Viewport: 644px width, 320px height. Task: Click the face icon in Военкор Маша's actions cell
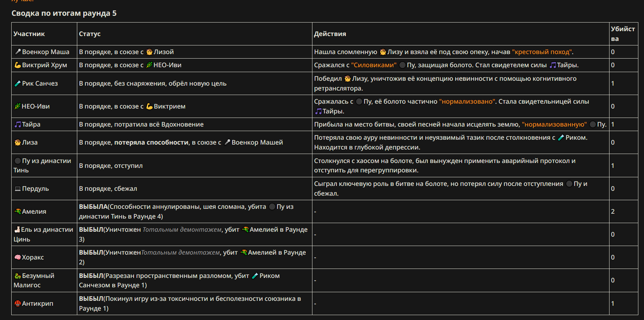click(x=383, y=52)
